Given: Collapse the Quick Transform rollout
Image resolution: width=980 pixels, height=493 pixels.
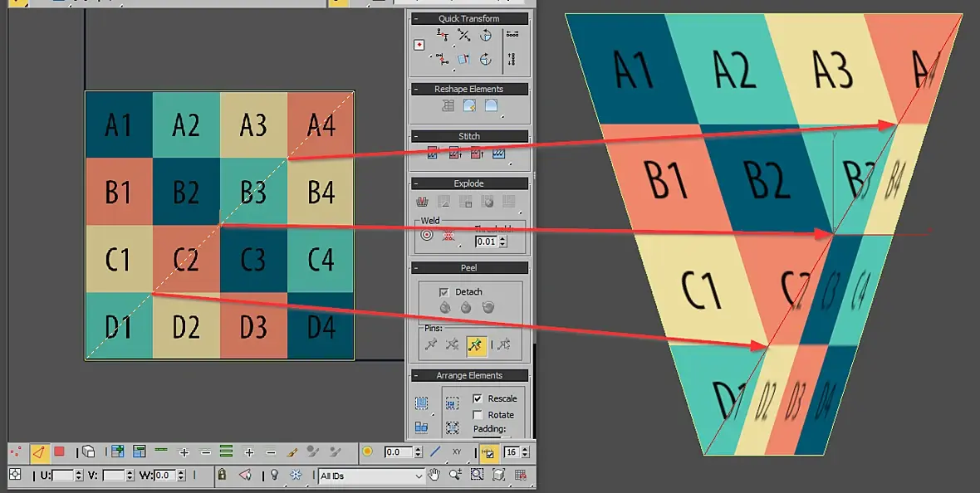Looking at the screenshot, I should 468,19.
